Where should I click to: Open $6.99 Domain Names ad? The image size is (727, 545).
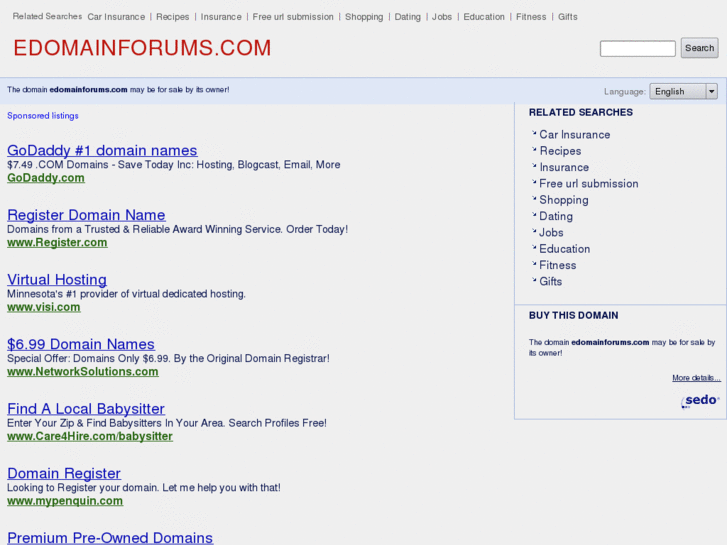[x=81, y=344]
